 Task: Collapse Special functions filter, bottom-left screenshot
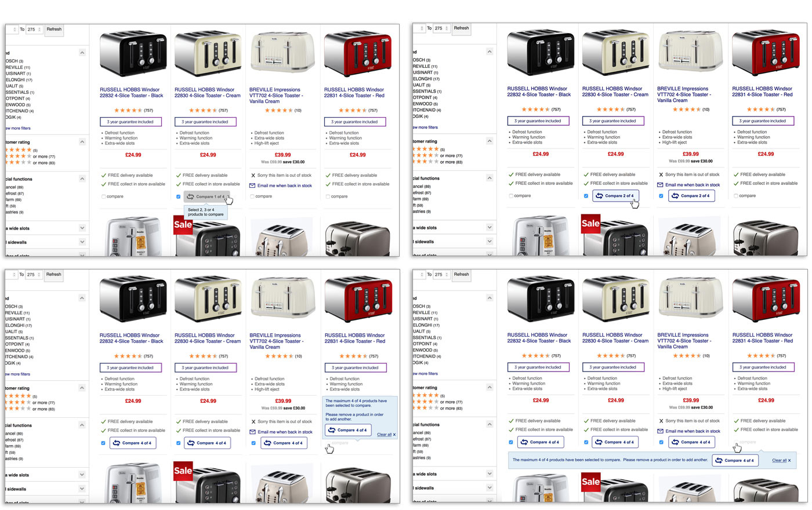coord(82,425)
